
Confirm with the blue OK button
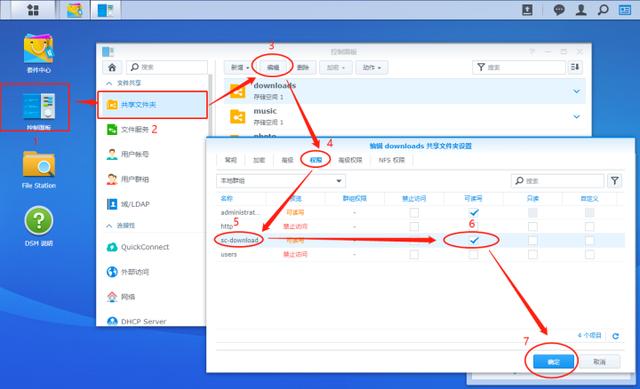pyautogui.click(x=553, y=362)
